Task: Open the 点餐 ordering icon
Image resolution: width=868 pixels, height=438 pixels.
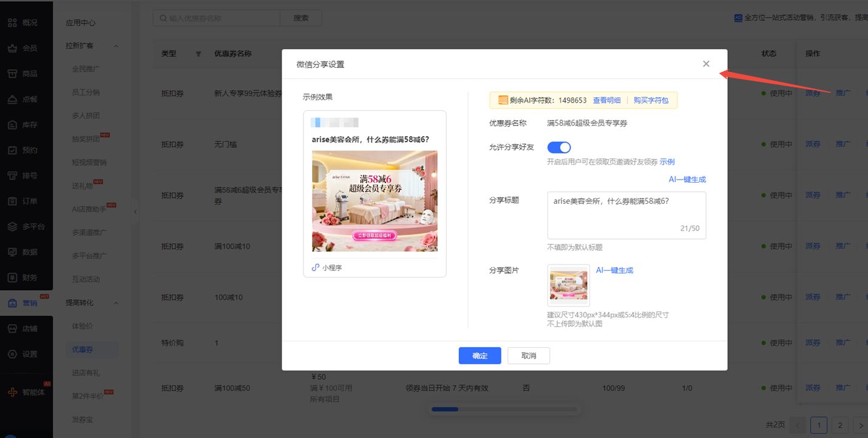Action: (12, 99)
